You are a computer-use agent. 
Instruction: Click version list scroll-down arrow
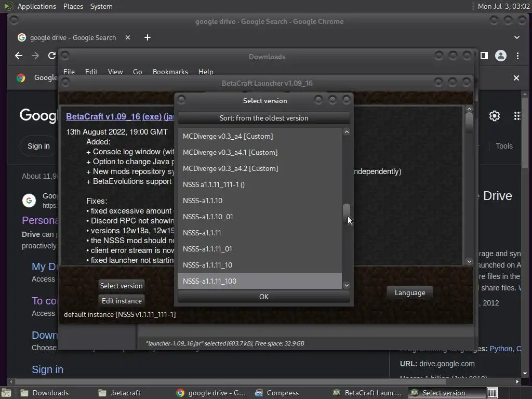coord(347,285)
